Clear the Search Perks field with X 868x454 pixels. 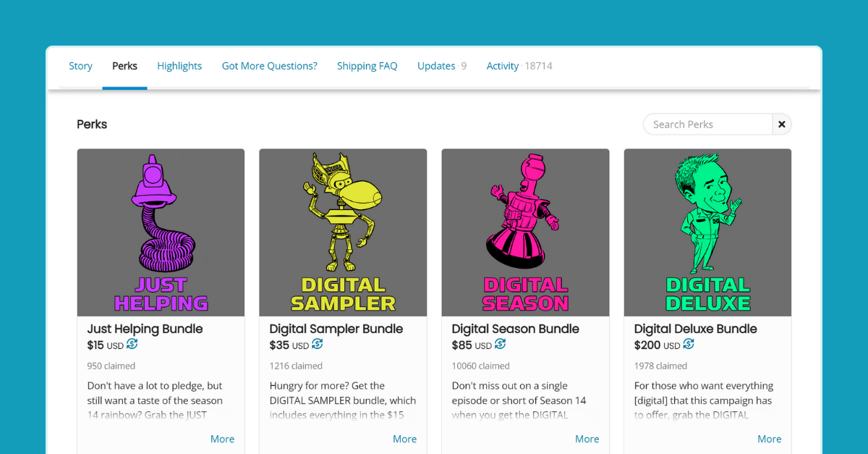(x=782, y=125)
